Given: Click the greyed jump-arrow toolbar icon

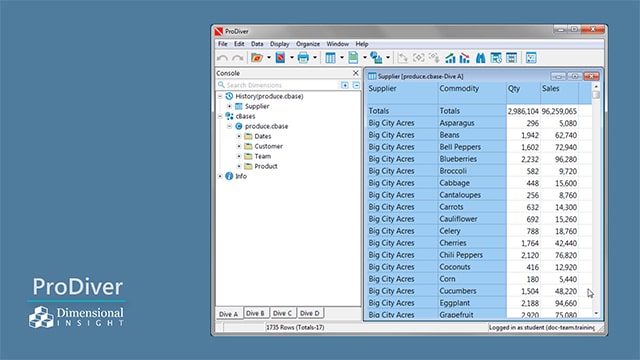Looking at the screenshot, I should pyautogui.click(x=403, y=58).
